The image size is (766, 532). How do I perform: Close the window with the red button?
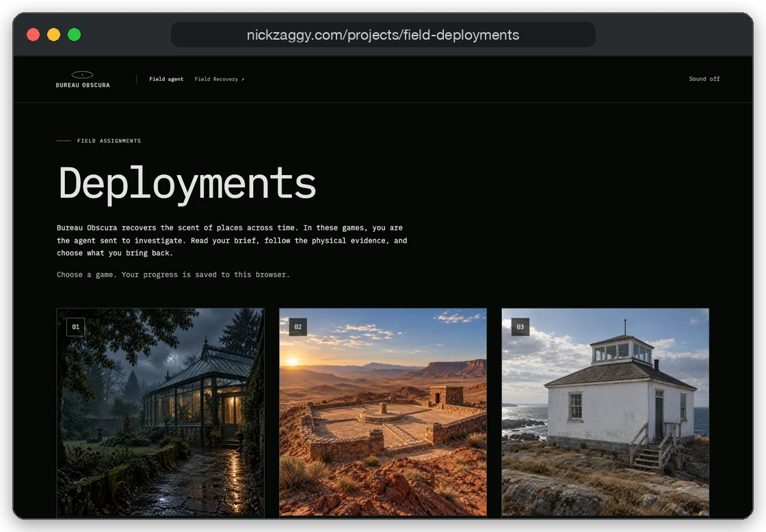pyautogui.click(x=34, y=35)
